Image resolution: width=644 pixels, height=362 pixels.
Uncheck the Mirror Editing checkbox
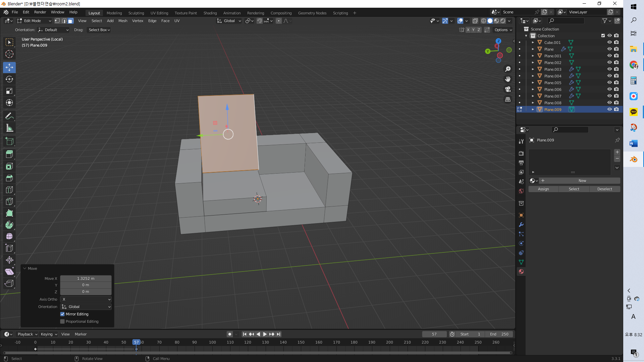point(62,314)
